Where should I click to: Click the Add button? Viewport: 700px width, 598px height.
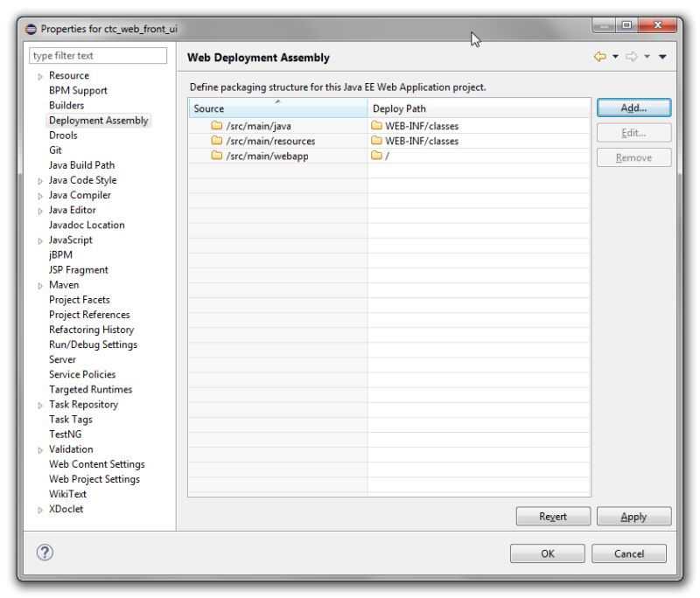coord(633,107)
